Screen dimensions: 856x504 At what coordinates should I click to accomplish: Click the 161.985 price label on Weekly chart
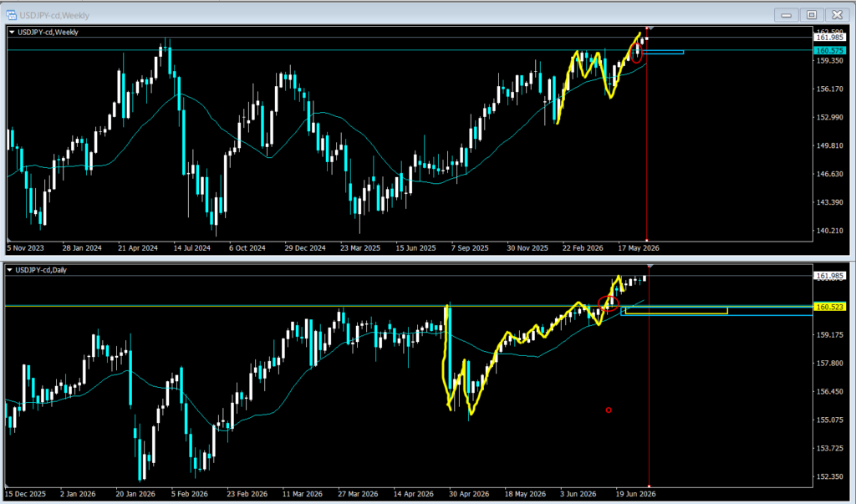(830, 38)
